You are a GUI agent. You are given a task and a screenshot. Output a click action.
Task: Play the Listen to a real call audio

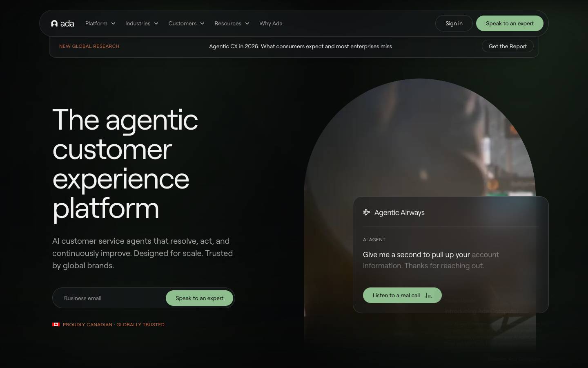point(402,295)
